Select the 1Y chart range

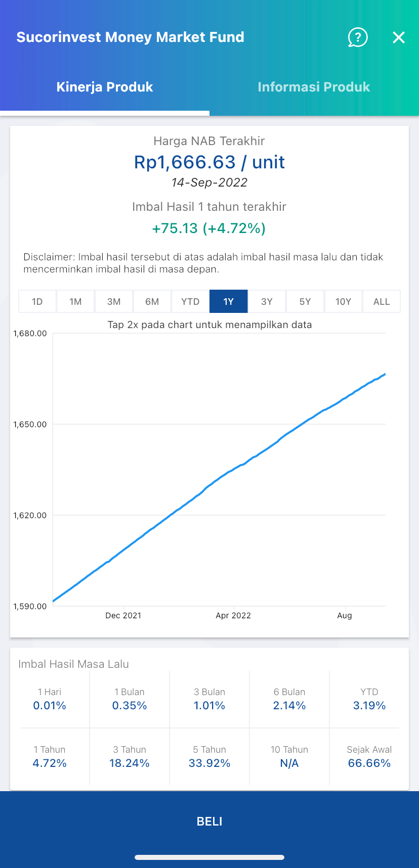(x=229, y=301)
